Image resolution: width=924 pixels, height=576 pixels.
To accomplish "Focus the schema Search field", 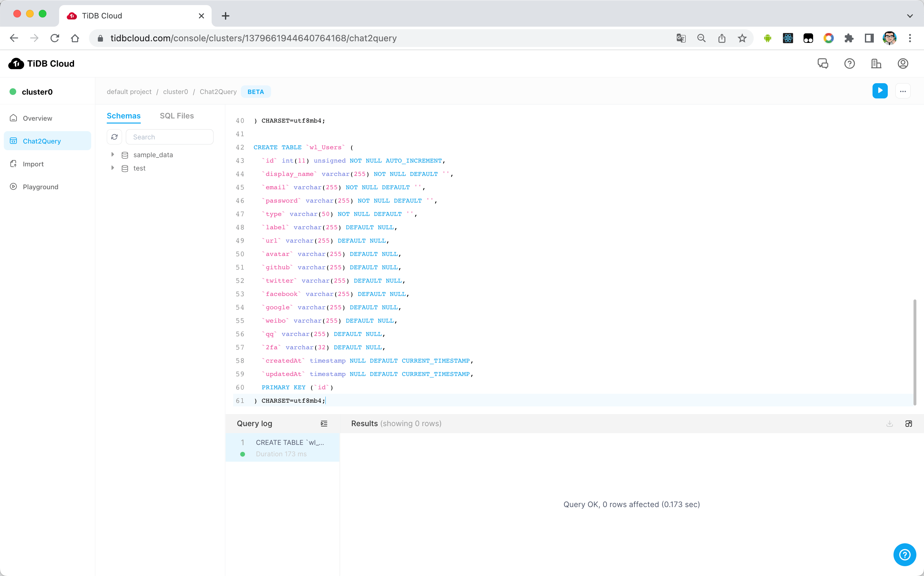I will (170, 137).
